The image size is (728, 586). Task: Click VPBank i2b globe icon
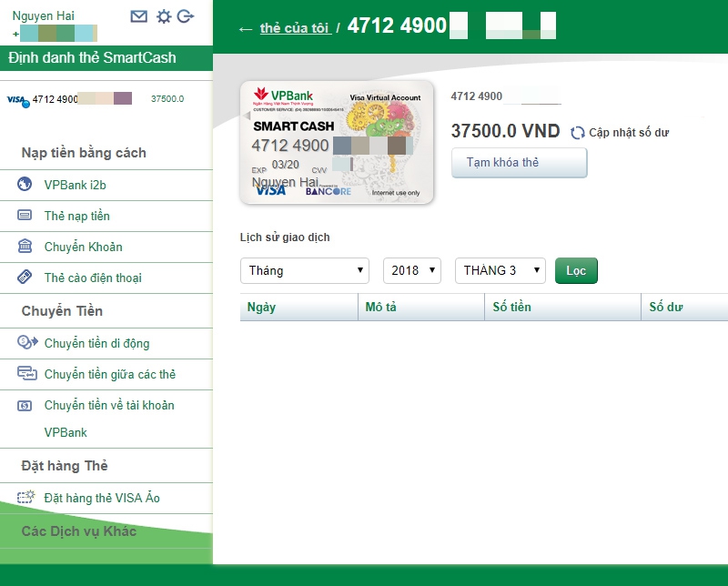pos(25,185)
